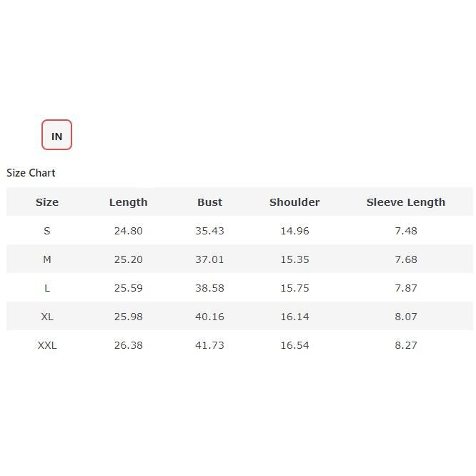Click the Size column header
The width and height of the screenshot is (476, 476).
[47, 202]
